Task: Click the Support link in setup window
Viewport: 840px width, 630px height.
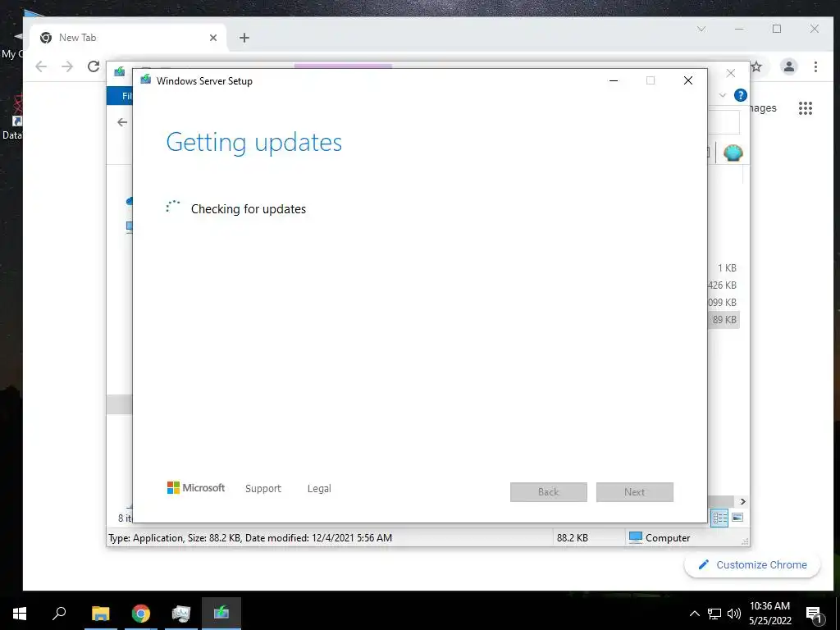Action: (263, 489)
